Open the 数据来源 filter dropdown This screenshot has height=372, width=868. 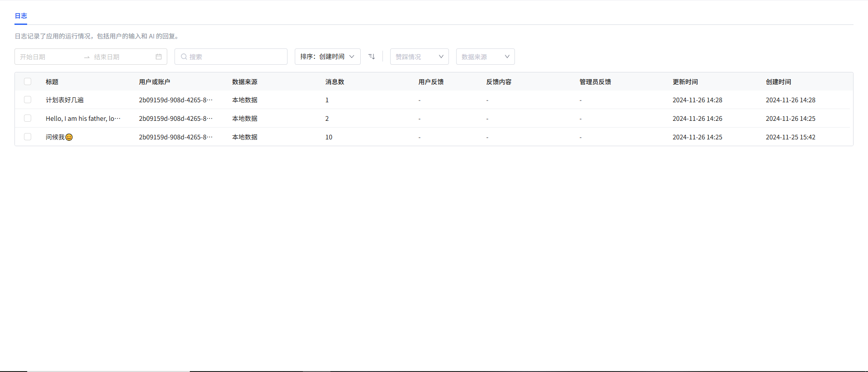pos(486,57)
